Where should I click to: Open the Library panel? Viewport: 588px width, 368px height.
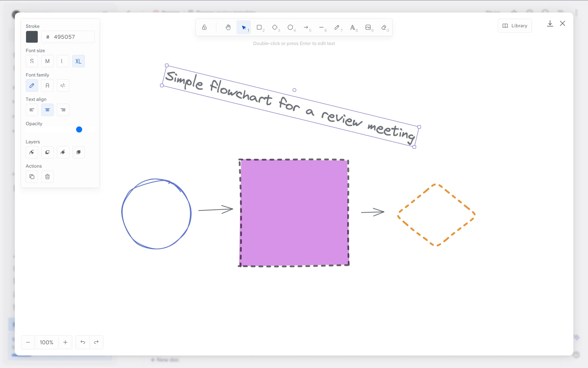tap(515, 26)
